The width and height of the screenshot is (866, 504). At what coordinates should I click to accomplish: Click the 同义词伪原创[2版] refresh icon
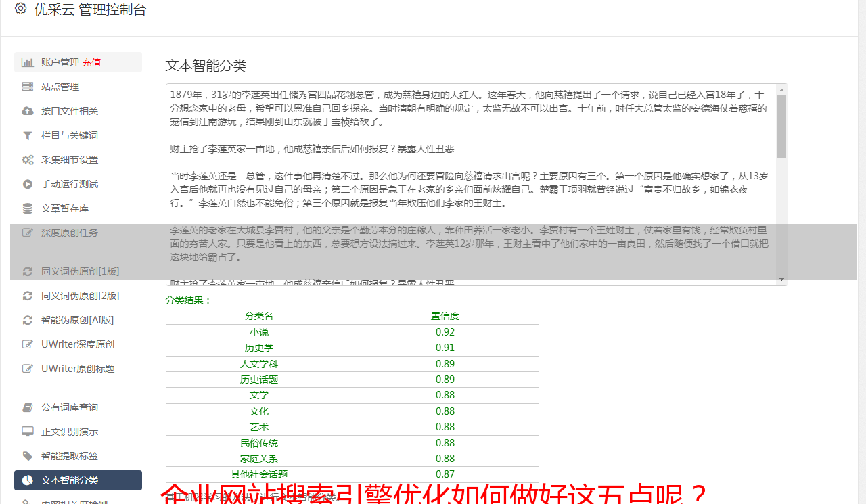(28, 296)
